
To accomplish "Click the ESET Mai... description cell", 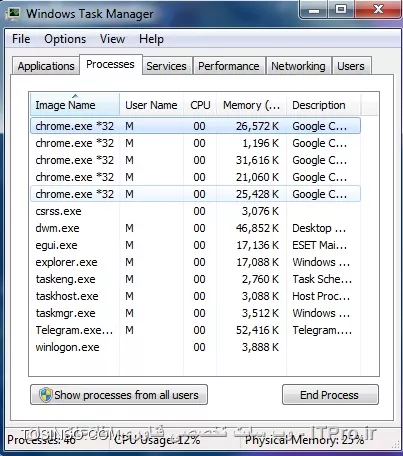I will point(319,245).
